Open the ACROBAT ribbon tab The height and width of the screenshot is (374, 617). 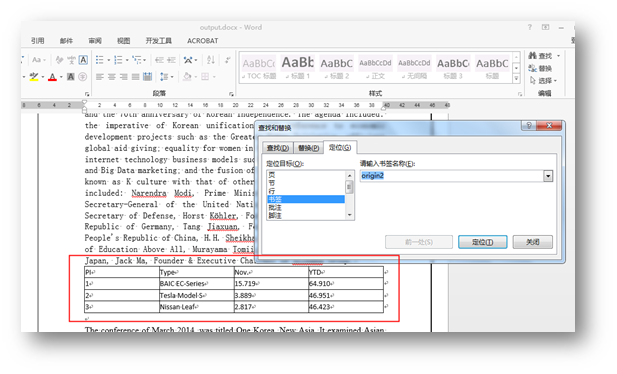click(x=203, y=41)
